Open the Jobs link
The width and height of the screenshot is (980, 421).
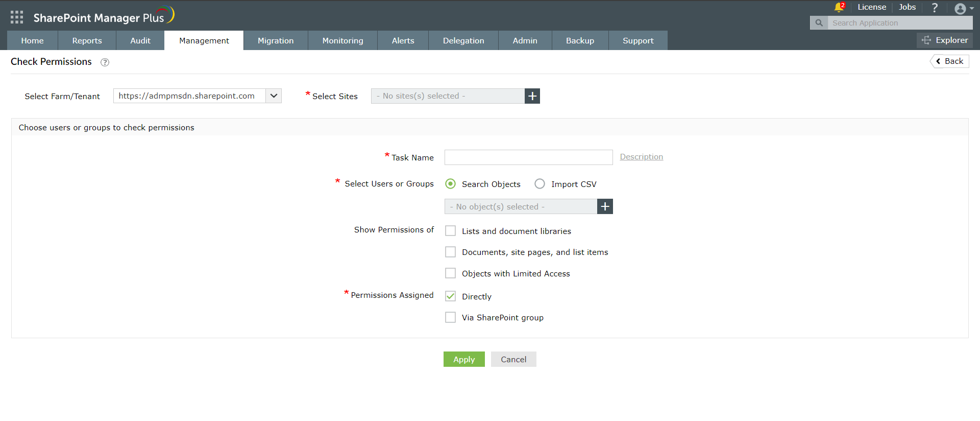click(908, 7)
